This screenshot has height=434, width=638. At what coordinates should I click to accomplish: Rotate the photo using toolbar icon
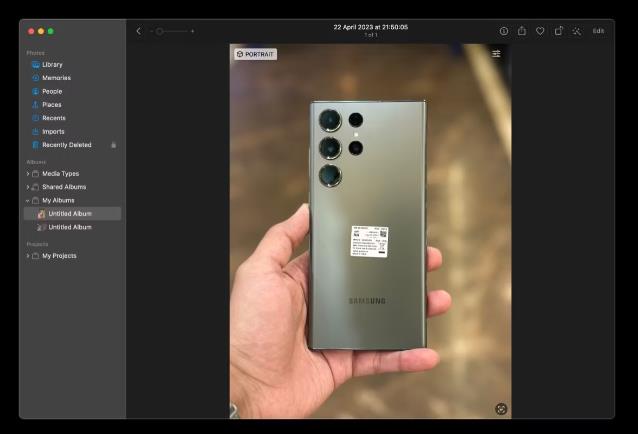(x=559, y=31)
